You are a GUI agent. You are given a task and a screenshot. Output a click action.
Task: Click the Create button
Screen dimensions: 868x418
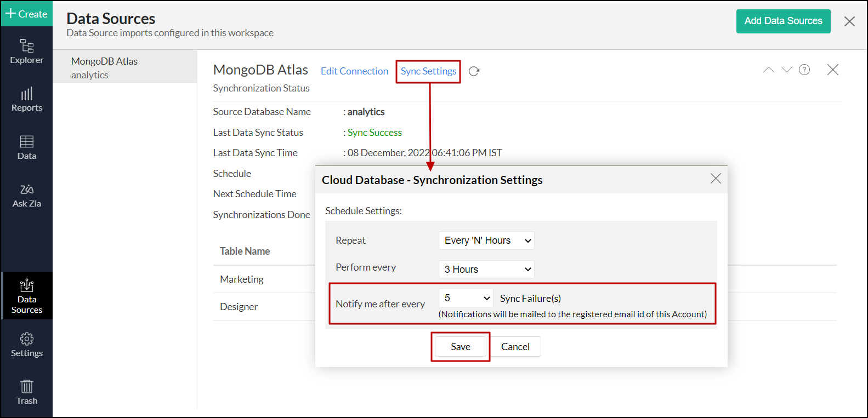26,14
